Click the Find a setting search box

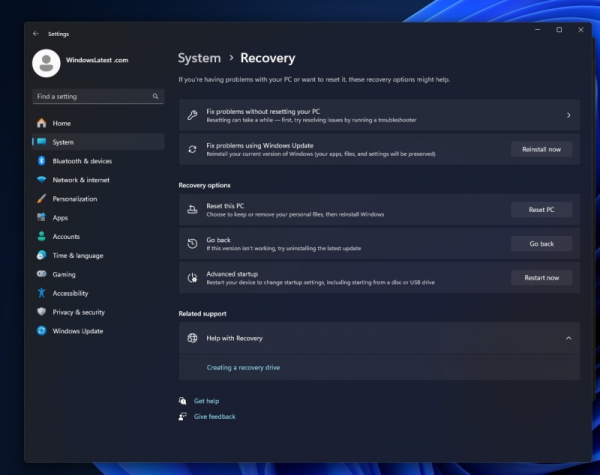[98, 96]
